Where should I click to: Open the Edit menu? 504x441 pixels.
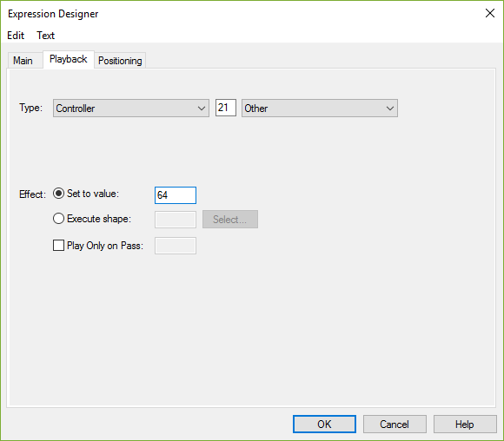pyautogui.click(x=16, y=36)
